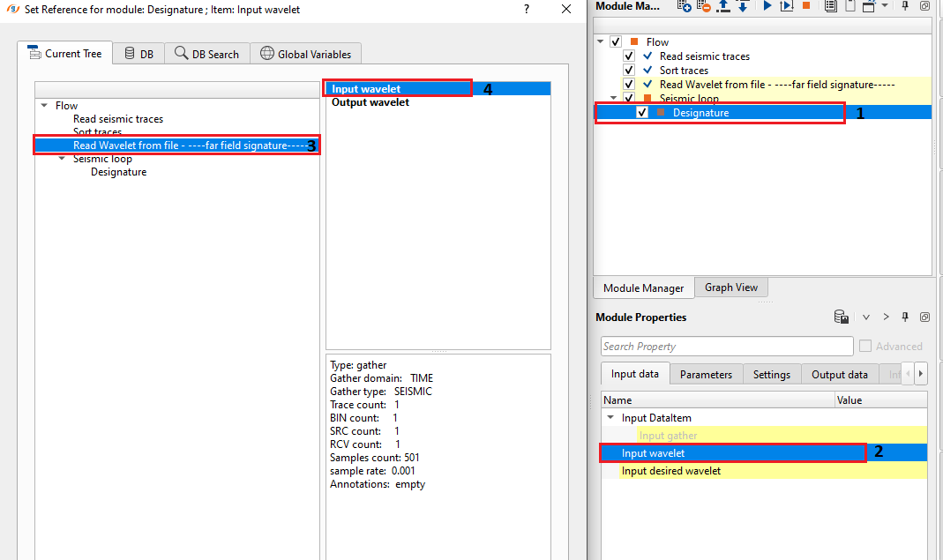Viewport: 943px width, 560px height.
Task: Switch to Graph View
Action: tap(730, 287)
